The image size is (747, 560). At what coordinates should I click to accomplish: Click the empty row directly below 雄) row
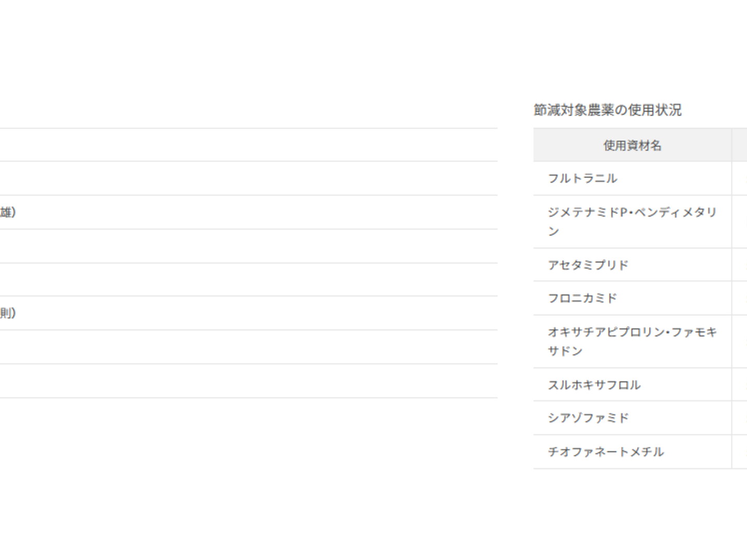(x=248, y=246)
